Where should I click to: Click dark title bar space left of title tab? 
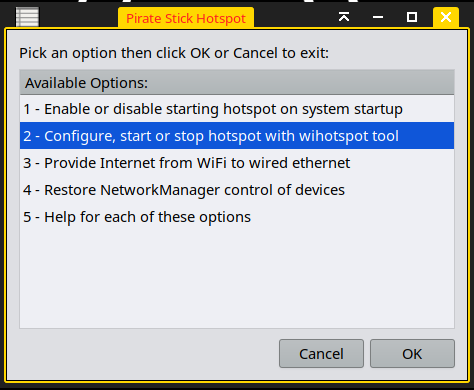(x=78, y=17)
